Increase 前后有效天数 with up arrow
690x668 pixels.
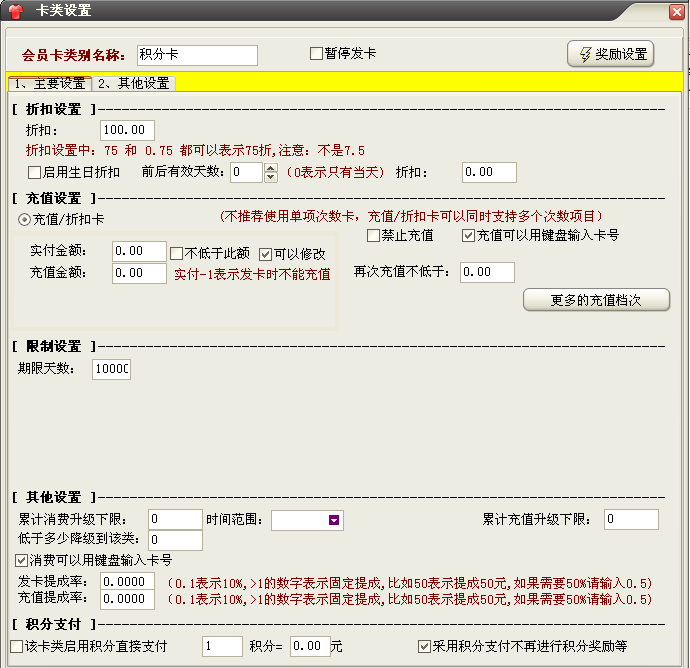coord(270,168)
